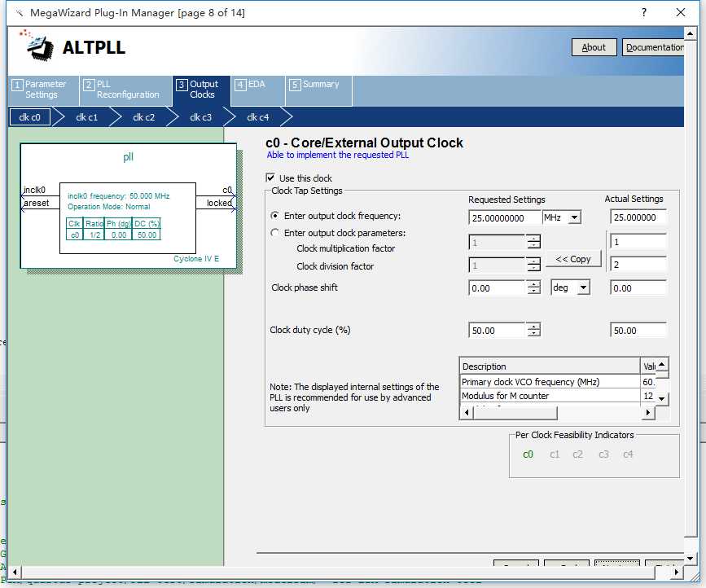Click actual division factor field showing 2
This screenshot has height=588, width=706.
638,265
